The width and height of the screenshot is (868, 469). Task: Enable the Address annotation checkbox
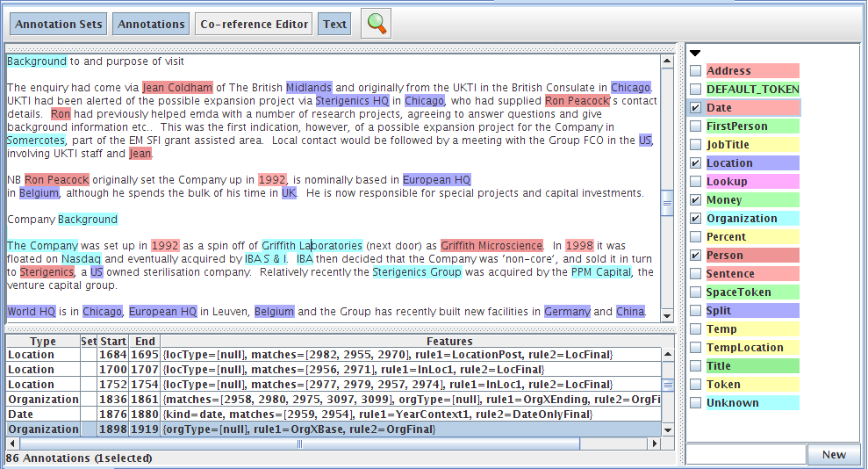[x=696, y=71]
